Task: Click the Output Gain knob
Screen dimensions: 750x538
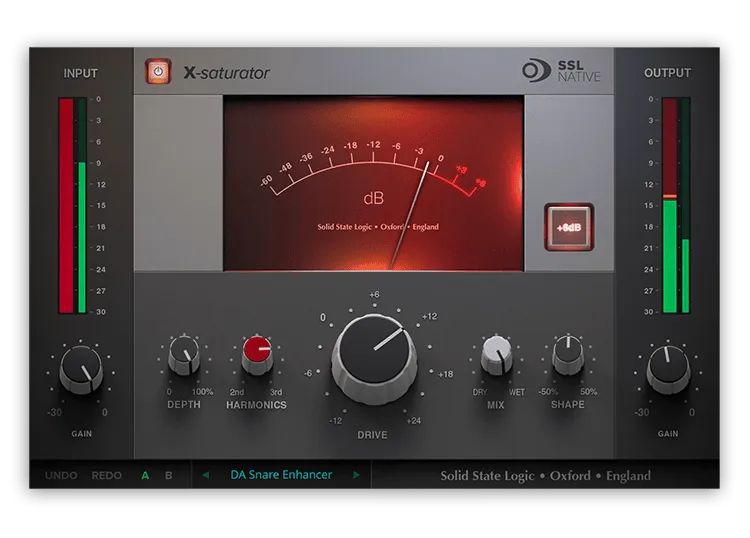Action: tap(668, 370)
